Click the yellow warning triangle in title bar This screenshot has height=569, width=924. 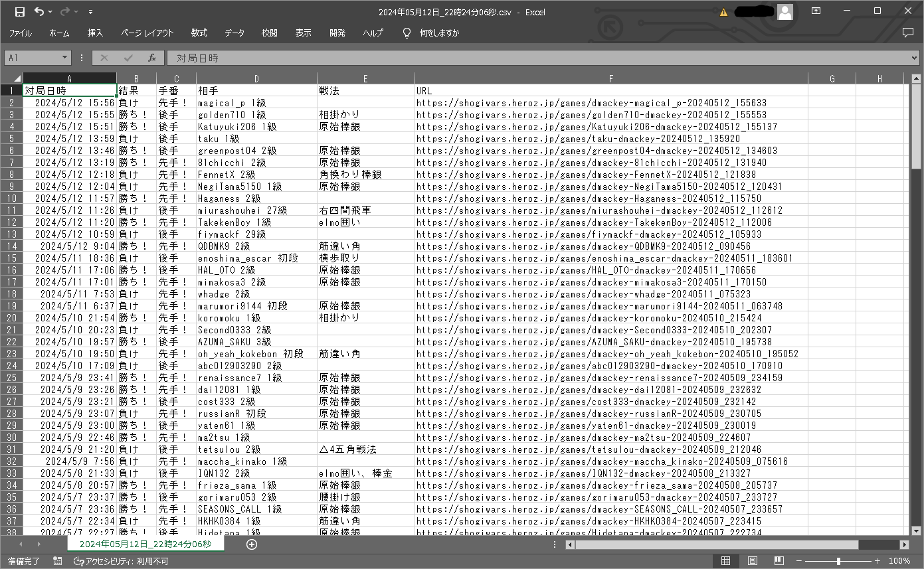coord(723,12)
